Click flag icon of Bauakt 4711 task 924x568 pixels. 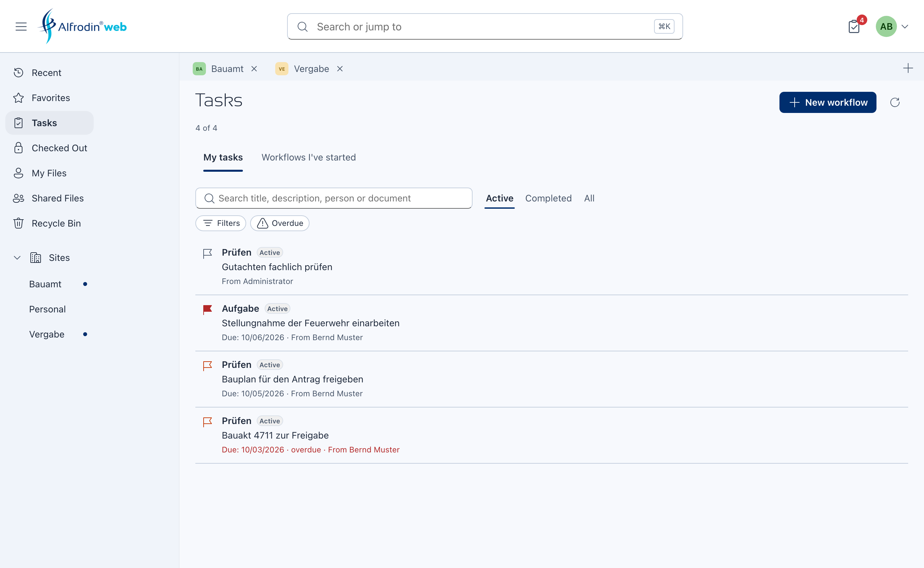click(208, 422)
